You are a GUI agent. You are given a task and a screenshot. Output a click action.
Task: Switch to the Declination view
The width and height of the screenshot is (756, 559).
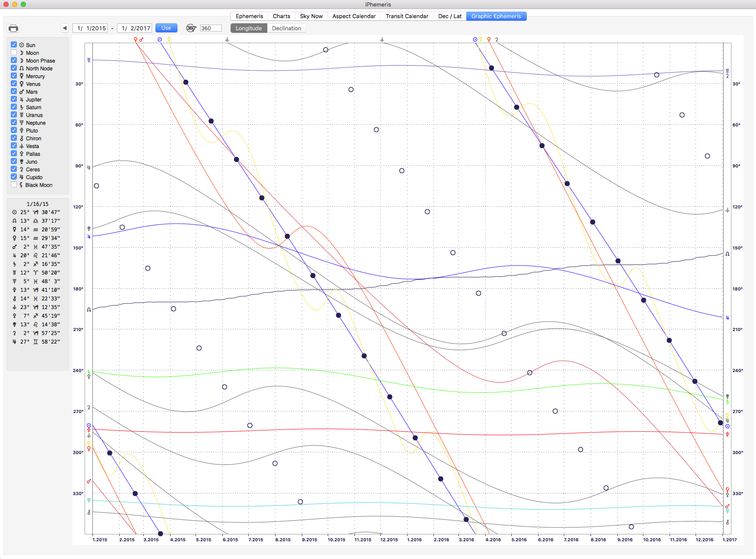tap(287, 28)
